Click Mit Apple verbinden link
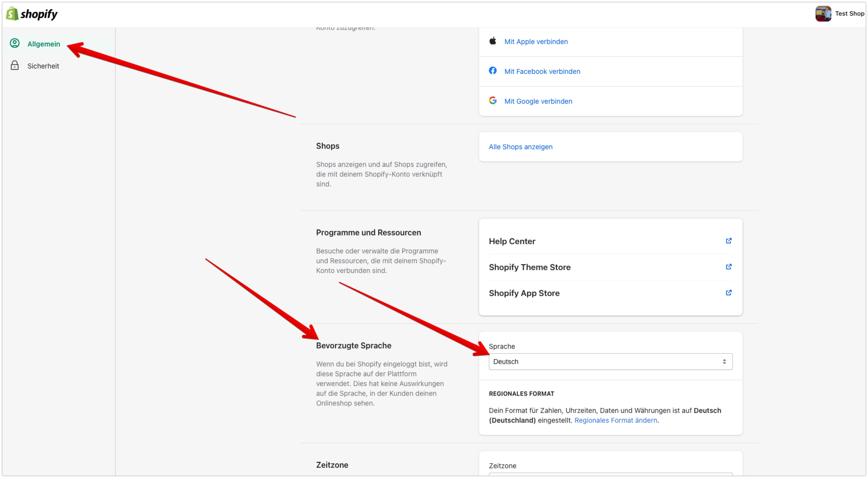 point(536,42)
